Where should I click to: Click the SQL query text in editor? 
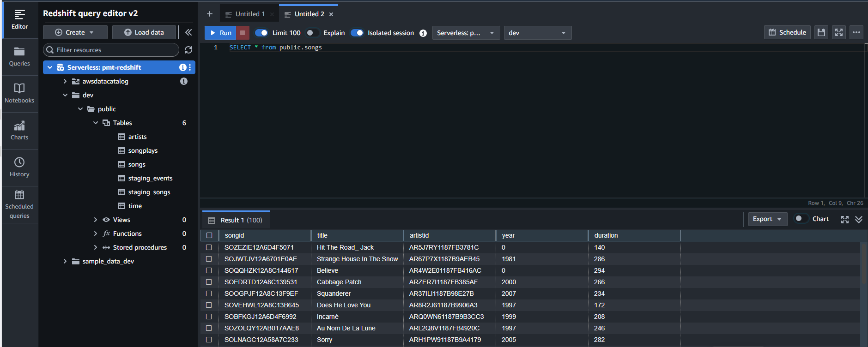(x=276, y=47)
